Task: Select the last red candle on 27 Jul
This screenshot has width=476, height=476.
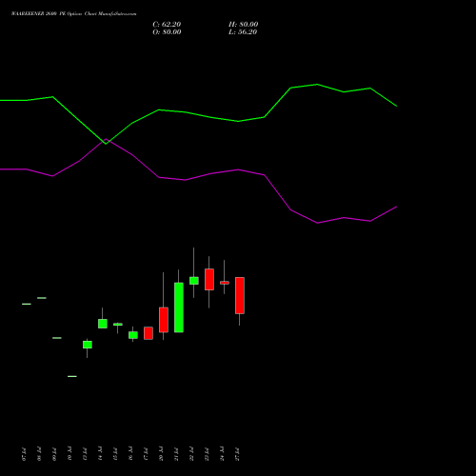Action: pyautogui.click(x=240, y=295)
